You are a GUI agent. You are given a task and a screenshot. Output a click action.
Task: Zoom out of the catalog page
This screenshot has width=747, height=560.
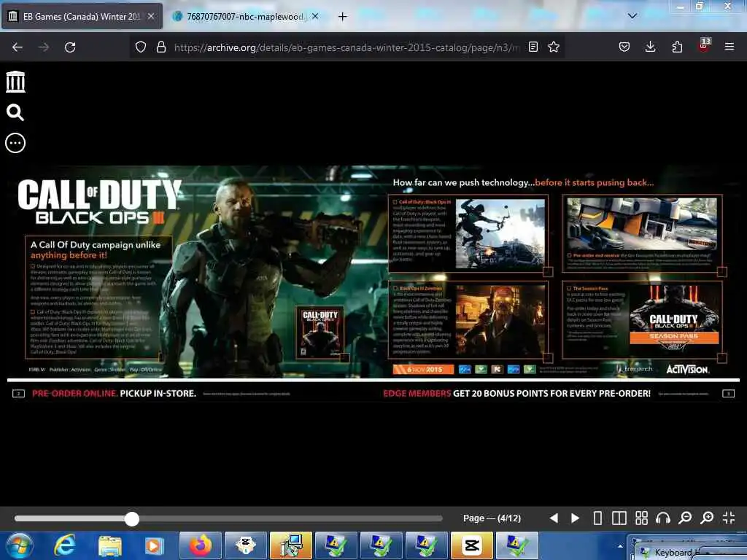[x=685, y=518]
